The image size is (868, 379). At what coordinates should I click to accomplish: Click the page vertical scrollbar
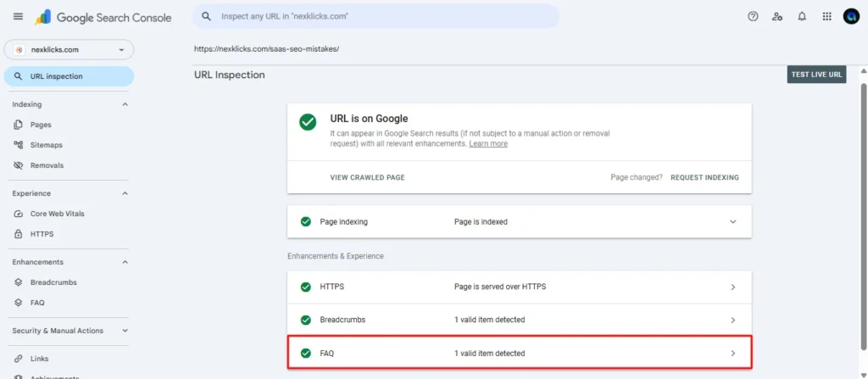coord(863,216)
